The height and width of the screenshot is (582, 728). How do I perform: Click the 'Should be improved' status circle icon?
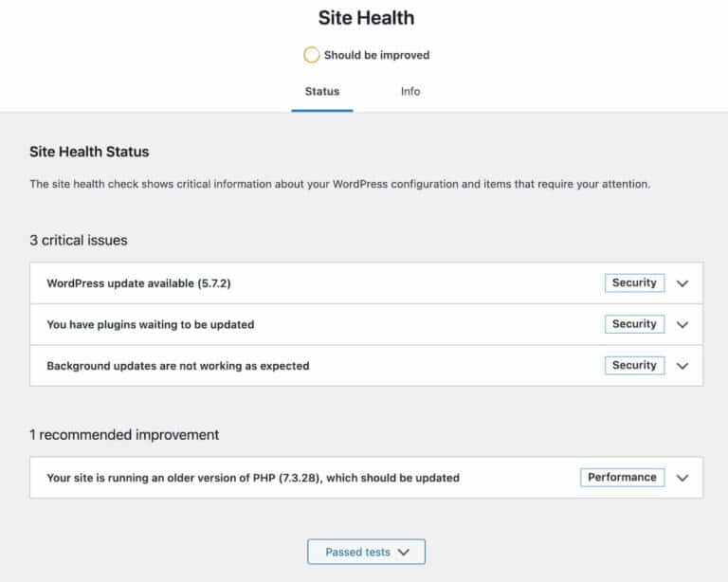(x=312, y=55)
